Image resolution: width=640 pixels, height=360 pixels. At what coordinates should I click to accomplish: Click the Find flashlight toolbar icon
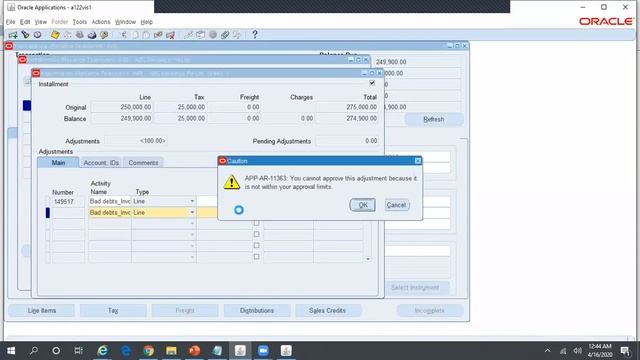coord(25,35)
